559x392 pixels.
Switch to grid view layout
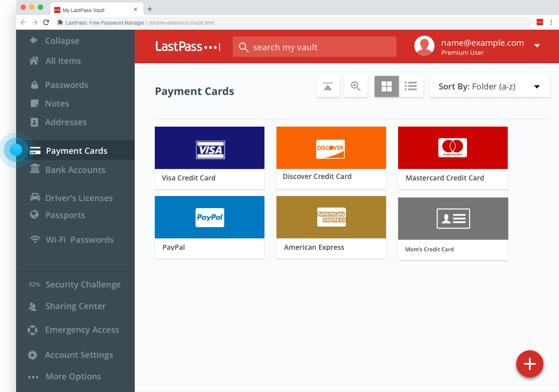(x=387, y=86)
